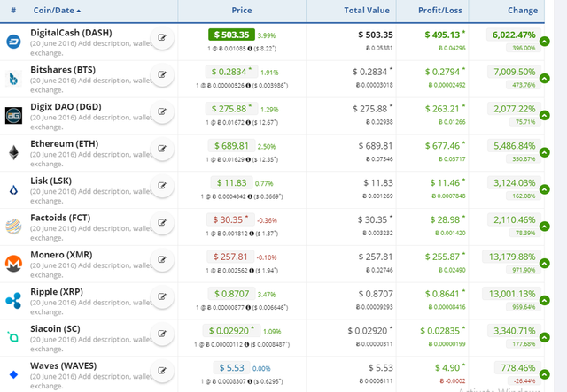
Task: Edit the Monero (XMR) entry
Action: coord(162,259)
